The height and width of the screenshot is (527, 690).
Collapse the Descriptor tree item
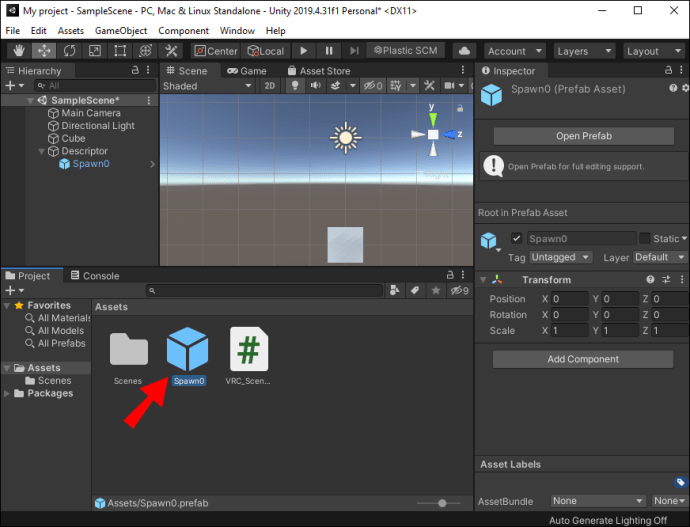(41, 151)
